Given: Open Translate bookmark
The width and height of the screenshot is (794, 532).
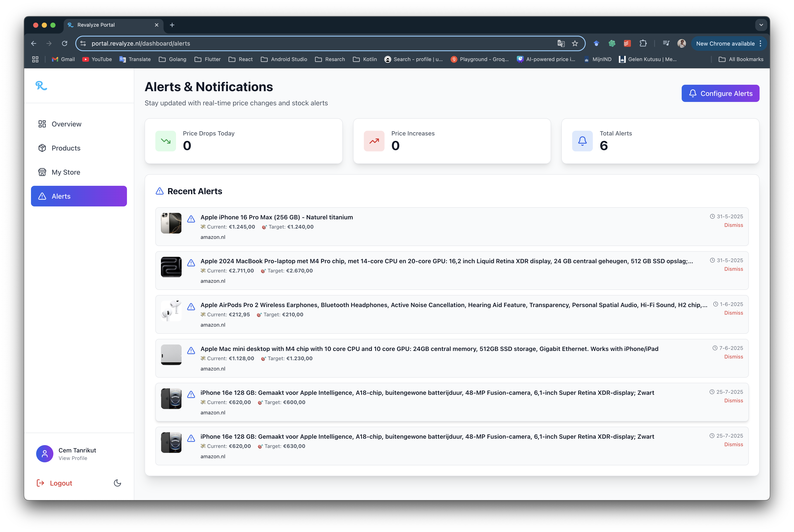Looking at the screenshot, I should pyautogui.click(x=135, y=59).
